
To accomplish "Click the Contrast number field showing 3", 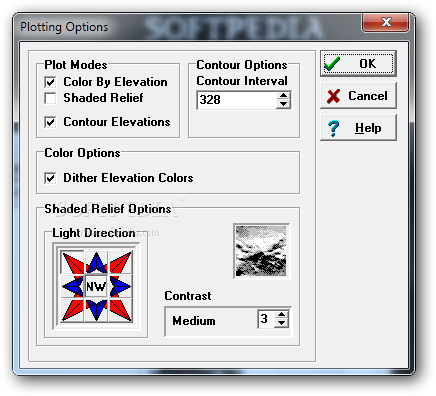I will (266, 319).
